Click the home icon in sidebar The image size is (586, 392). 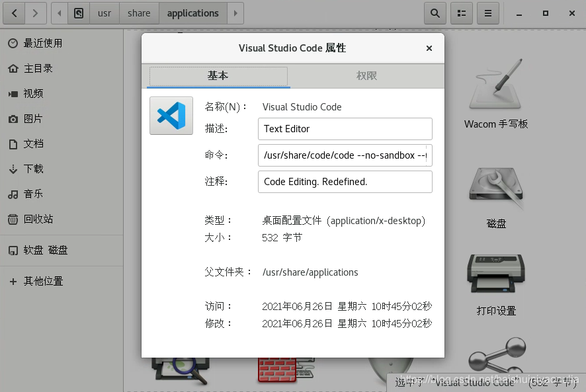pyautogui.click(x=13, y=68)
